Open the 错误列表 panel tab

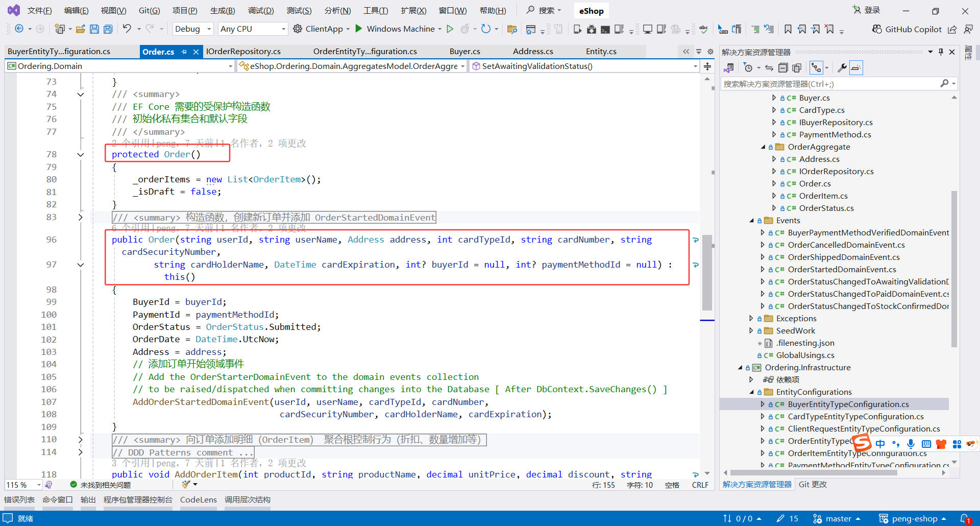click(x=19, y=499)
